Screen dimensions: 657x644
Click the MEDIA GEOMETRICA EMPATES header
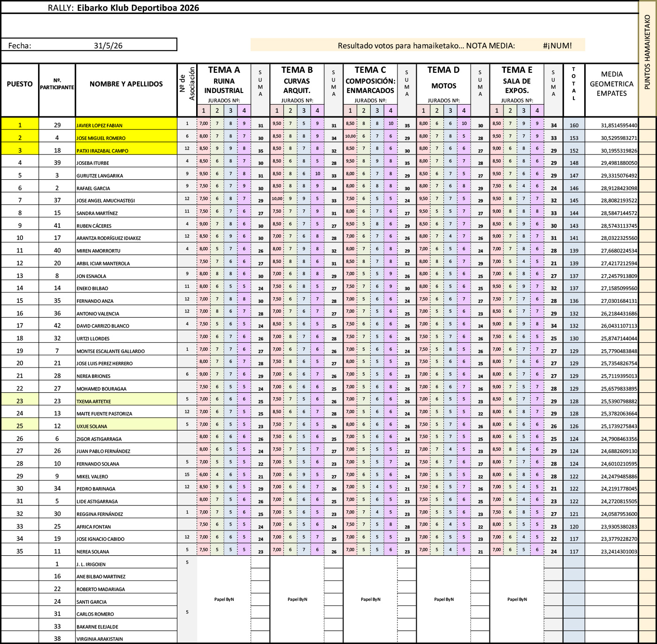click(611, 84)
